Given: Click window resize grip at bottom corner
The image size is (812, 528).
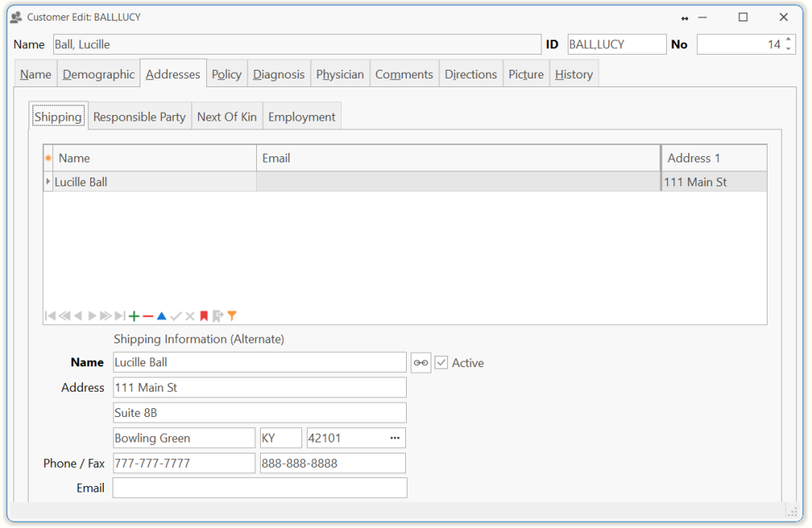Looking at the screenshot, I should coord(792,512).
